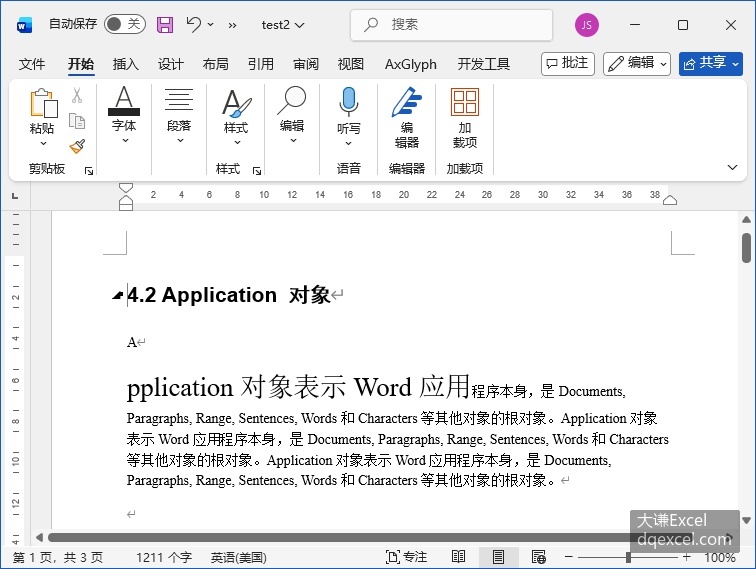Image resolution: width=756 pixels, height=569 pixels.
Task: Select the Format Painter brush
Action: tap(77, 146)
